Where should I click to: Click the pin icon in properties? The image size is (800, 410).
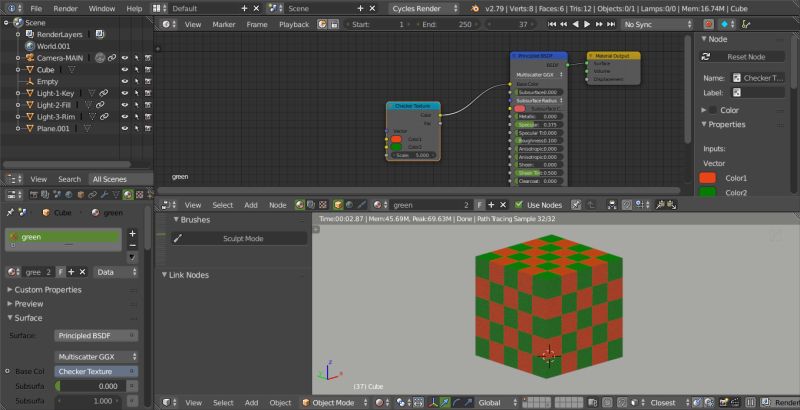pos(11,213)
